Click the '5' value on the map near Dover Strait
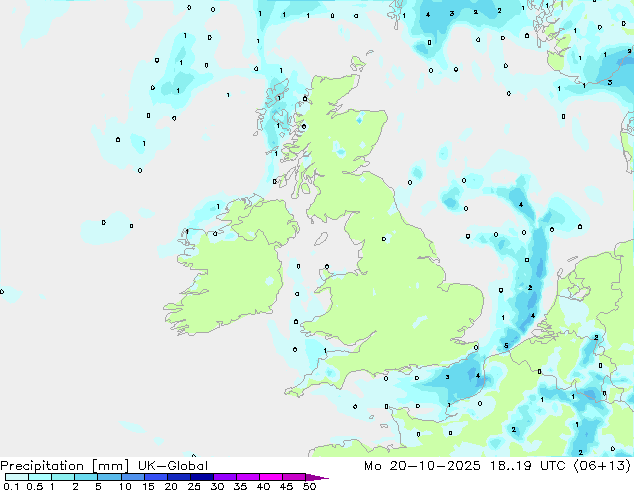Viewport: 634px width, 490px height. [x=506, y=346]
